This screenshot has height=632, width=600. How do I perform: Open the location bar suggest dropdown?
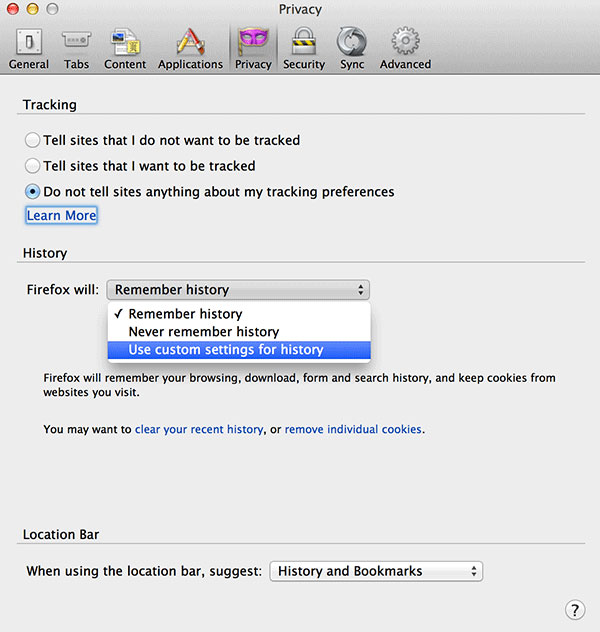(376, 571)
